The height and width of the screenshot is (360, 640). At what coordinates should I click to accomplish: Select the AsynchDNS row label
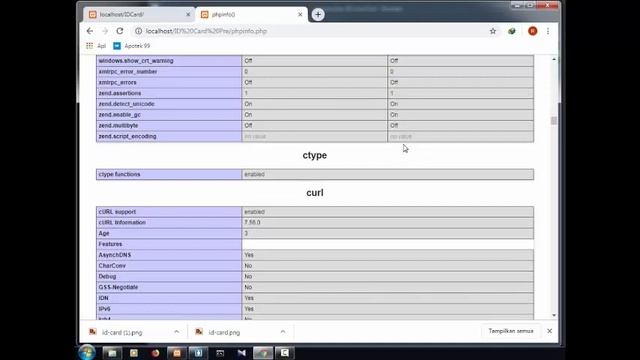point(115,255)
